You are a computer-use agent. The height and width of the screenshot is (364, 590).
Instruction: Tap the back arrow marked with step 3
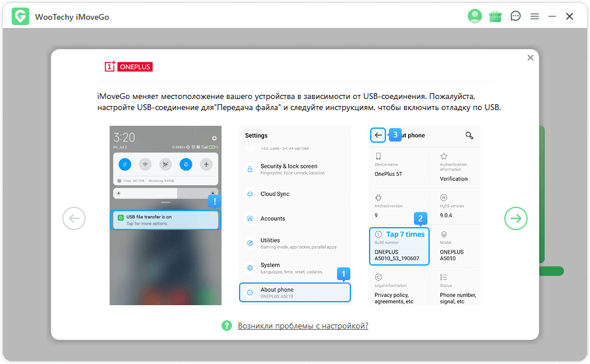377,135
